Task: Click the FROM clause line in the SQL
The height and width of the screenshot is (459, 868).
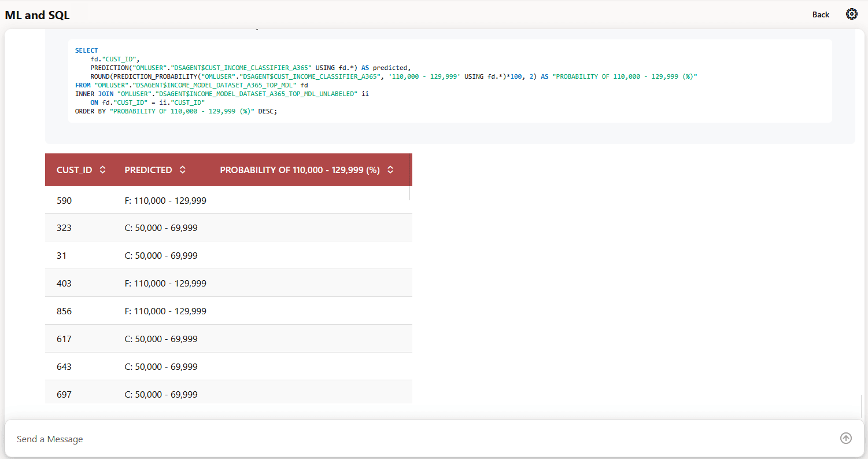Action: 191,85
